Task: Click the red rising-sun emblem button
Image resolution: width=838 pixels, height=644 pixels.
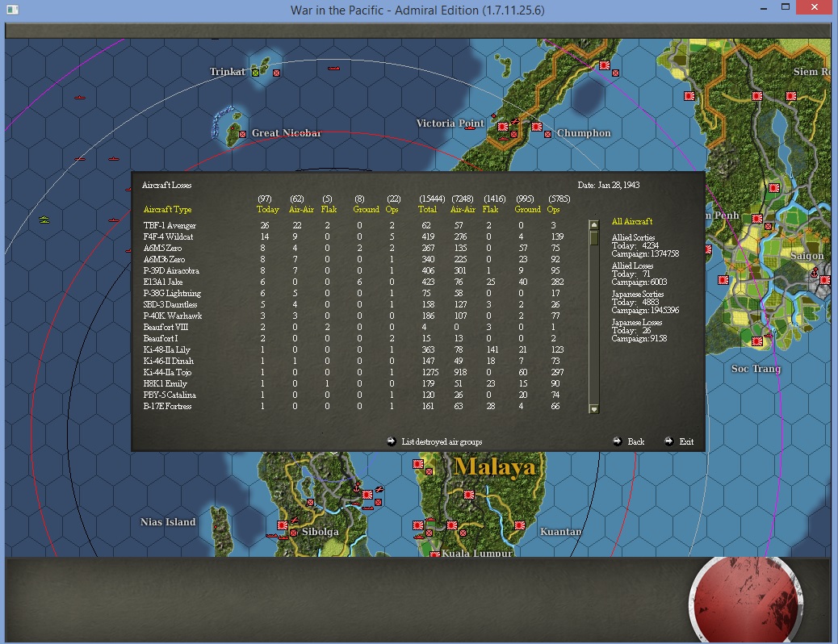Action: coord(745,600)
